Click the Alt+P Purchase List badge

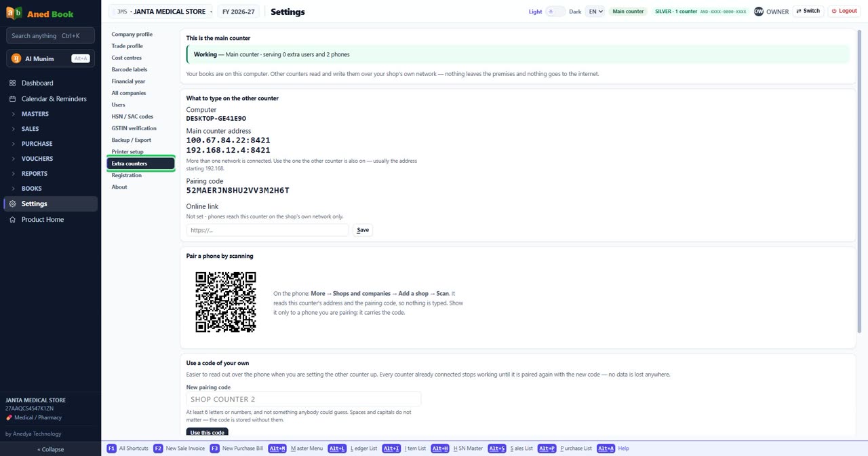point(547,449)
